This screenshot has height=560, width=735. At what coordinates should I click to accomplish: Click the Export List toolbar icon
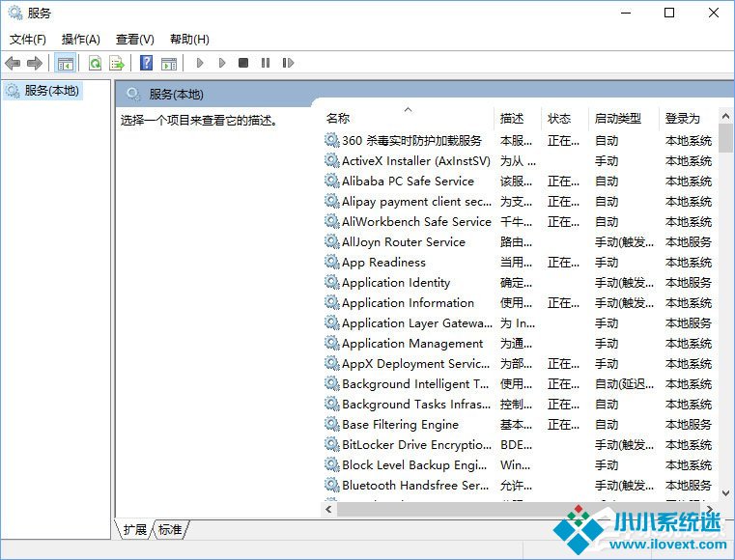pos(117,63)
